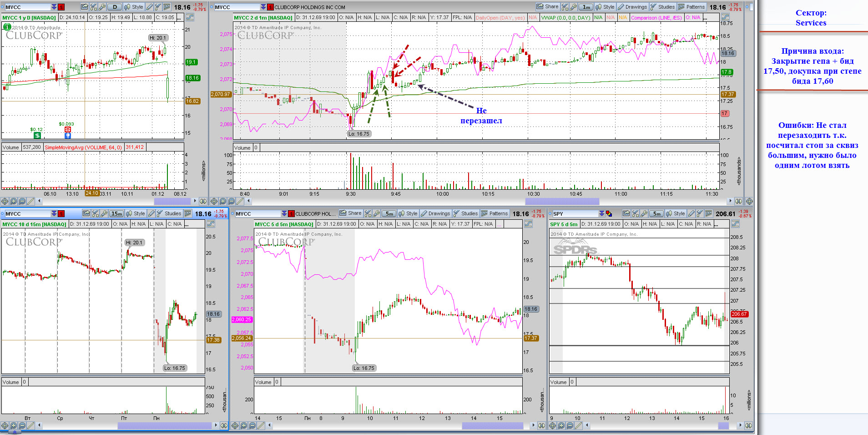Viewport: 868px width, 435px height.
Task: Toggle the red symbol link 1 in the 15m chart
Action: [x=61, y=213]
